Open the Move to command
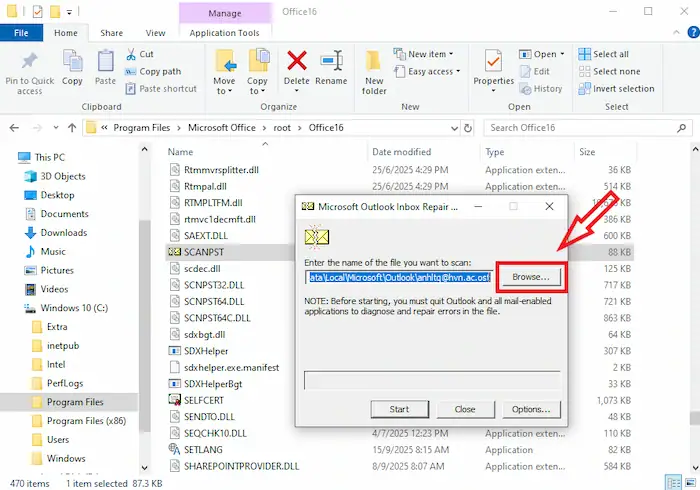Viewport: 700px width, 490px height. point(225,71)
